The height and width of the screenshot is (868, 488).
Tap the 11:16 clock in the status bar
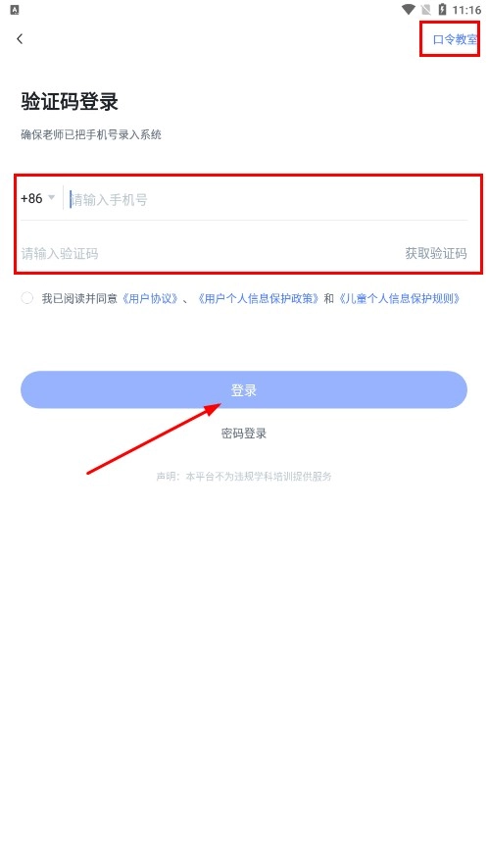pyautogui.click(x=466, y=10)
